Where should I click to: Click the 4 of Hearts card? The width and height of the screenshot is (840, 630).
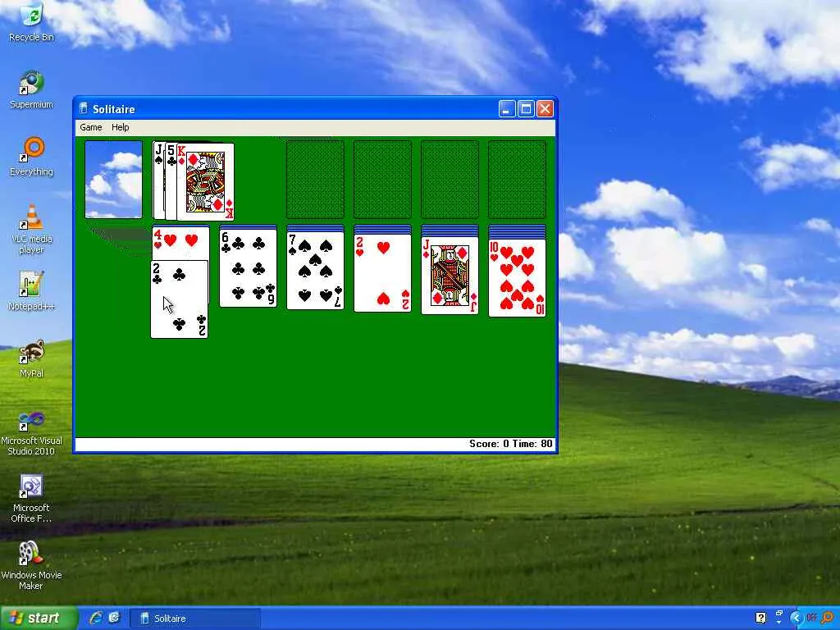180,244
